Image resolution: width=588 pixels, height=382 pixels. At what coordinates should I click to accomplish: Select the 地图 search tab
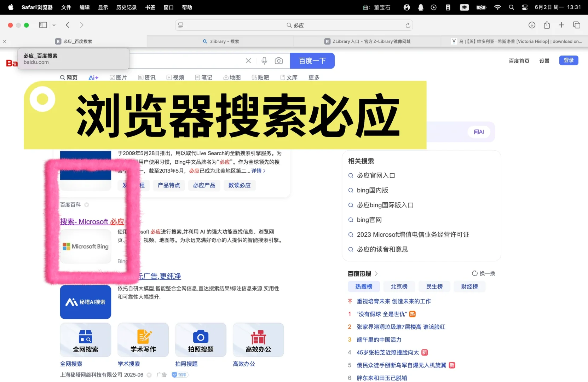(232, 77)
